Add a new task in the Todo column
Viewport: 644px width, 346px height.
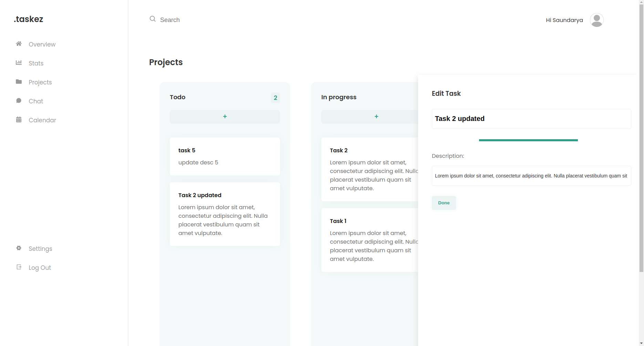tap(225, 116)
